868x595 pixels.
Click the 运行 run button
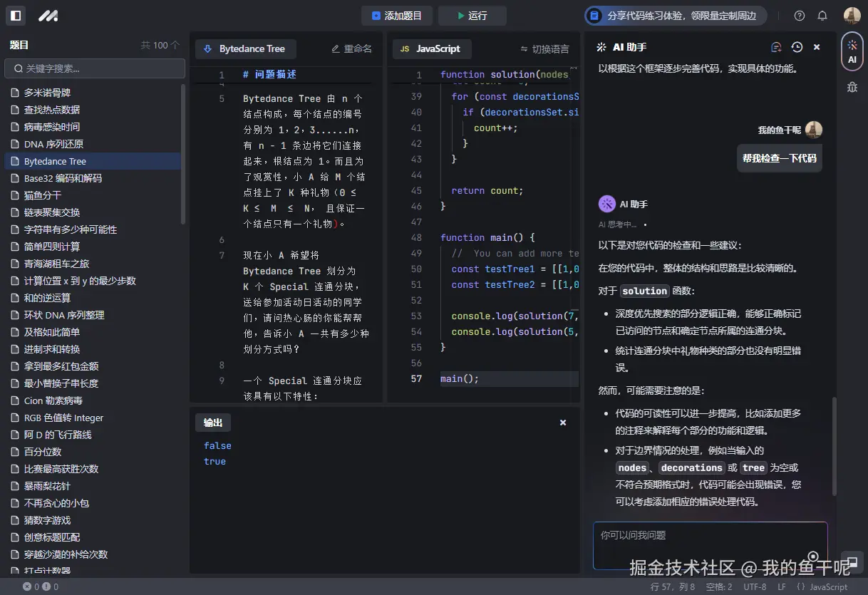pyautogui.click(x=472, y=16)
